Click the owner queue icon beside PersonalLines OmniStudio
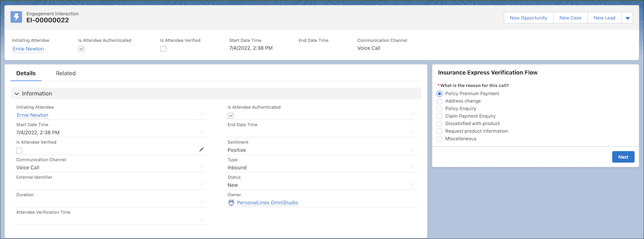Viewport: 644px width, 239px height. click(231, 202)
